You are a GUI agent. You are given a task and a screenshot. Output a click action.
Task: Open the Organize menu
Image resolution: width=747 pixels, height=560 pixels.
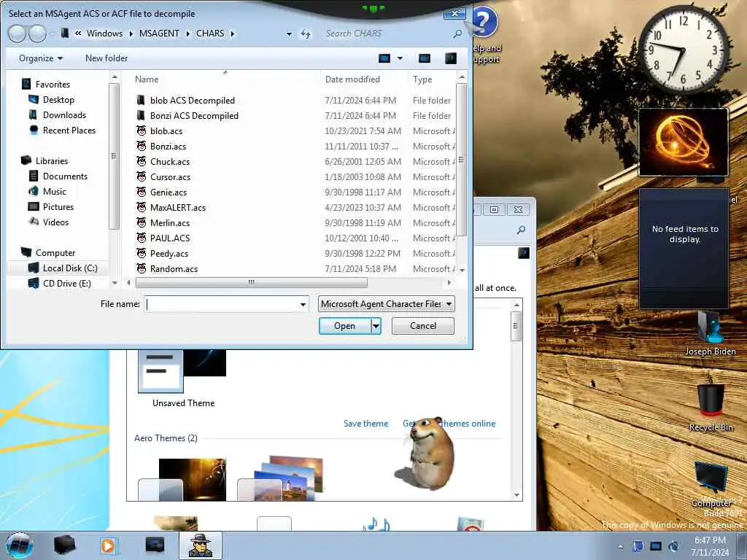41,58
